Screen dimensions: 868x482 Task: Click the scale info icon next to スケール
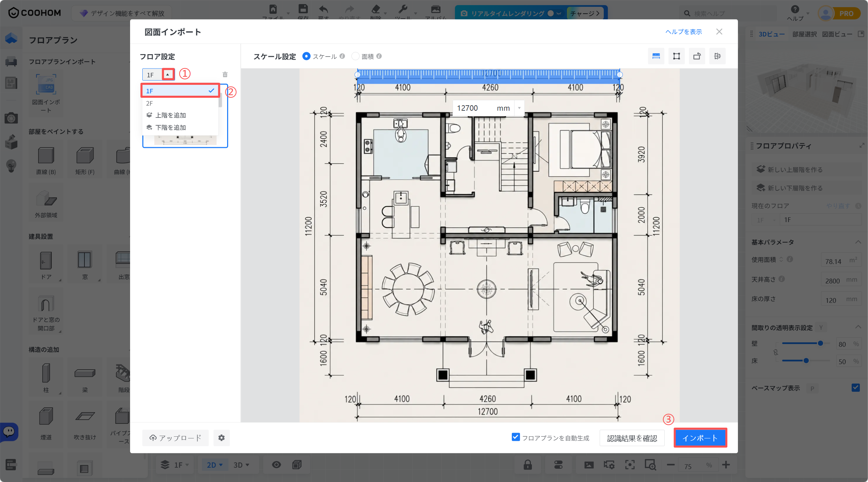pos(342,56)
